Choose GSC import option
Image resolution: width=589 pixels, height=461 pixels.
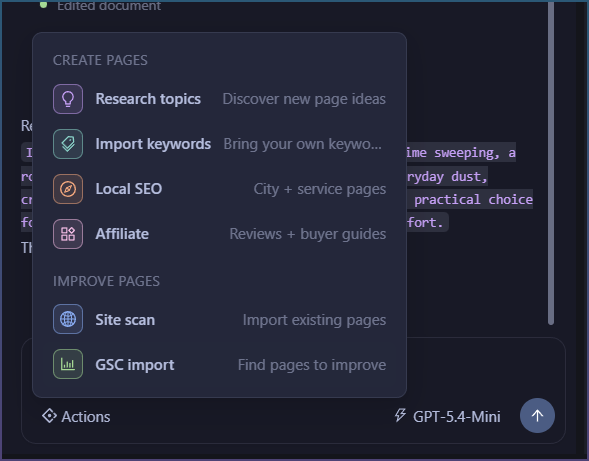point(219,364)
